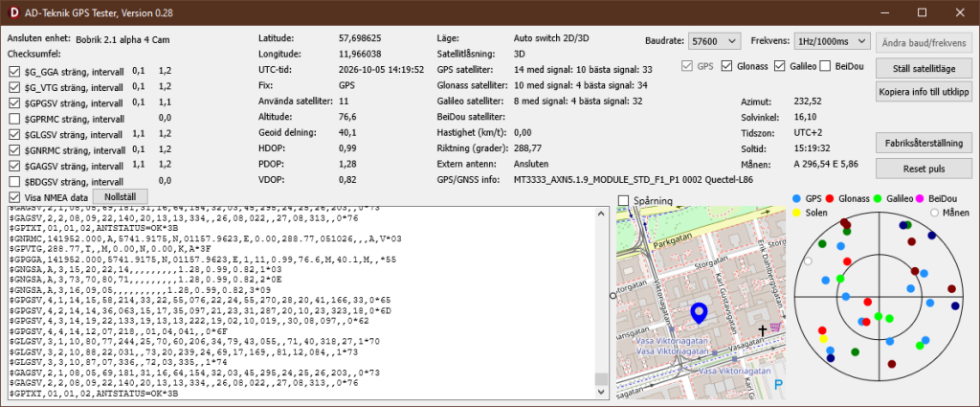Viewport: 980px width, 407px height.
Task: Click the yellow Solen legend dot
Action: tap(796, 213)
